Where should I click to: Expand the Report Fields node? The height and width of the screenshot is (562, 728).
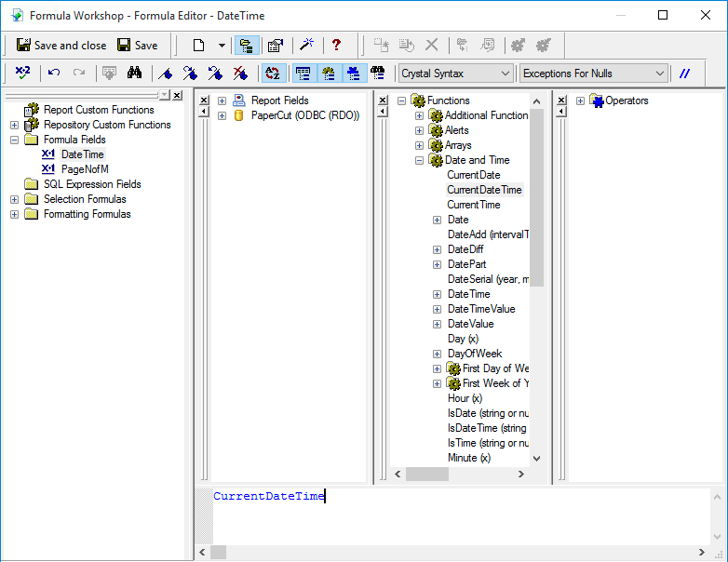point(222,100)
